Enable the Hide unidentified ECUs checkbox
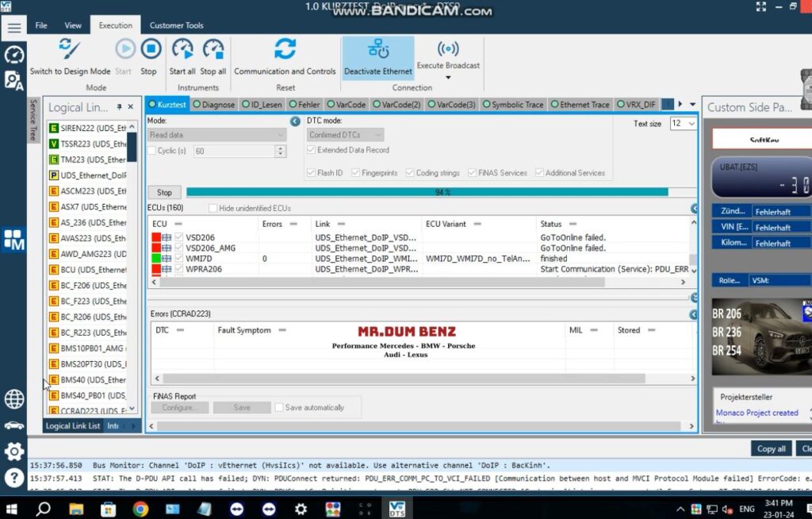812x519 pixels. tap(212, 208)
